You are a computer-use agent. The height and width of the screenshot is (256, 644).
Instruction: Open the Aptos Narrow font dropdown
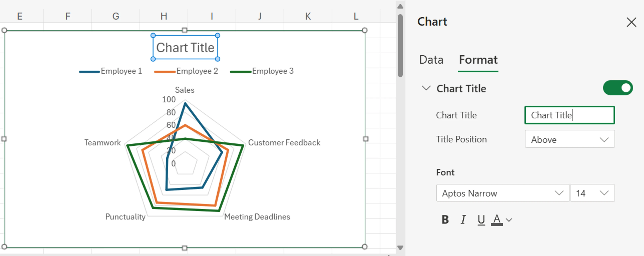pos(503,193)
